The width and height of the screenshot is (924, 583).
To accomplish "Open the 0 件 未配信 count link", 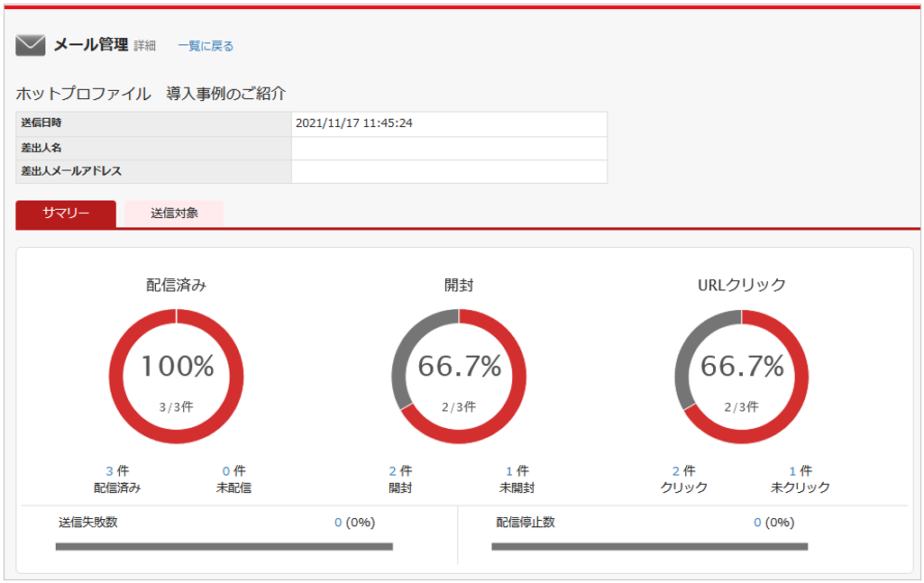I will [x=226, y=470].
